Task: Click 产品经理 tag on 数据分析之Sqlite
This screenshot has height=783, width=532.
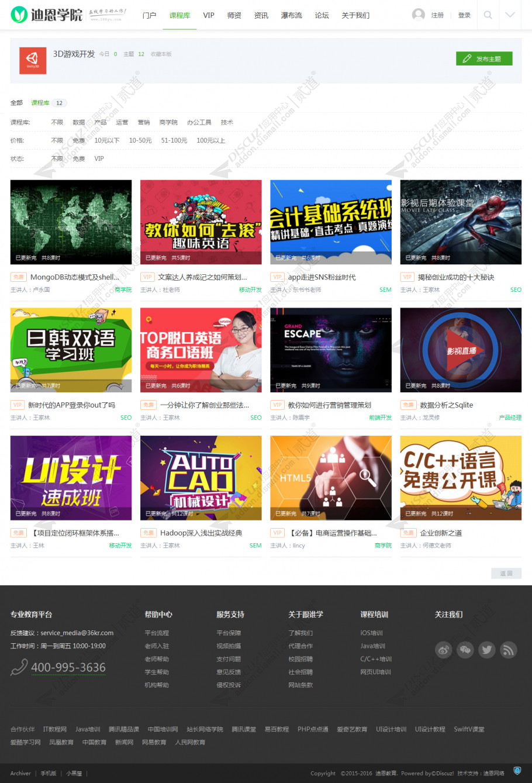Action: click(x=510, y=418)
